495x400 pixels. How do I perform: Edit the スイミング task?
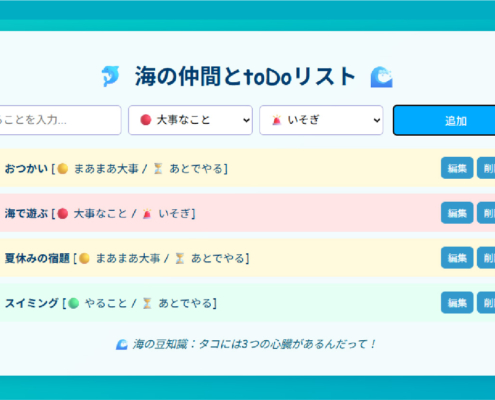tap(457, 303)
